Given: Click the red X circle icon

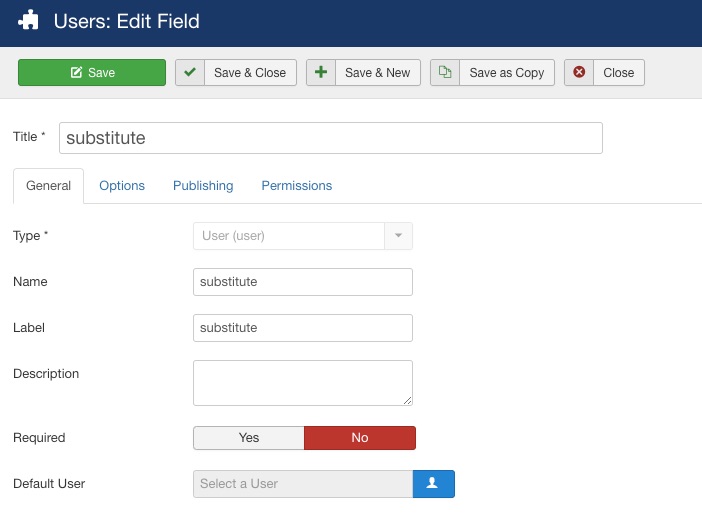Looking at the screenshot, I should 579,72.
